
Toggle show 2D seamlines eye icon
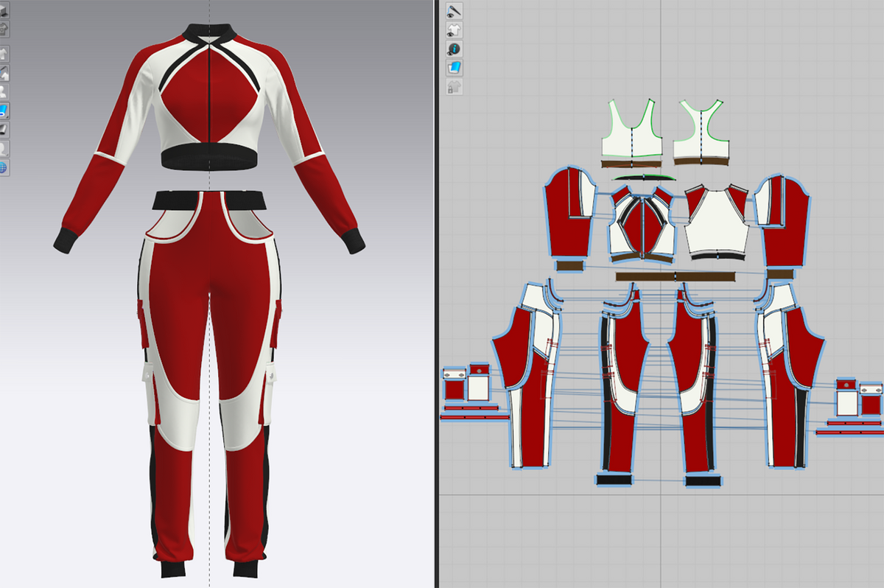coord(454,11)
